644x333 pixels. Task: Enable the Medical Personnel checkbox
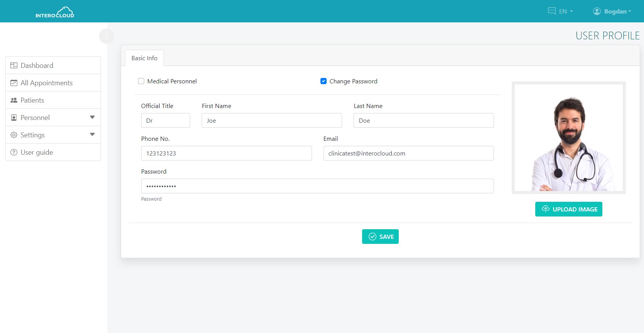[141, 81]
